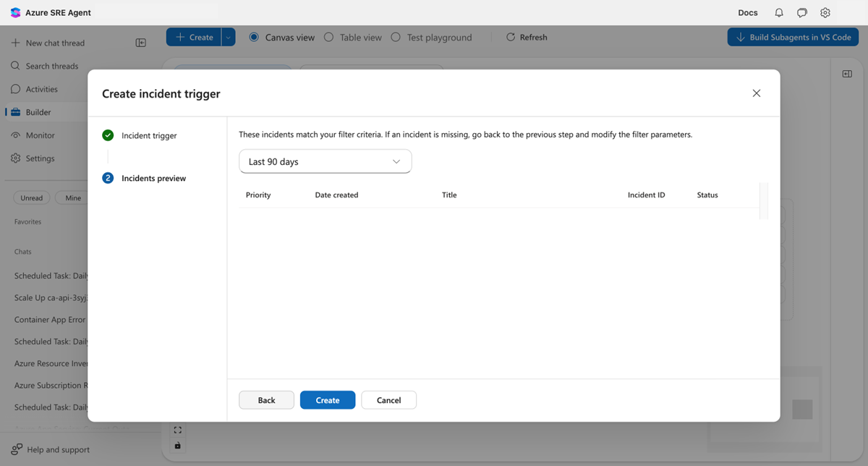The width and height of the screenshot is (868, 466).
Task: Click Build Subagents in VS Code
Action: [793, 36]
